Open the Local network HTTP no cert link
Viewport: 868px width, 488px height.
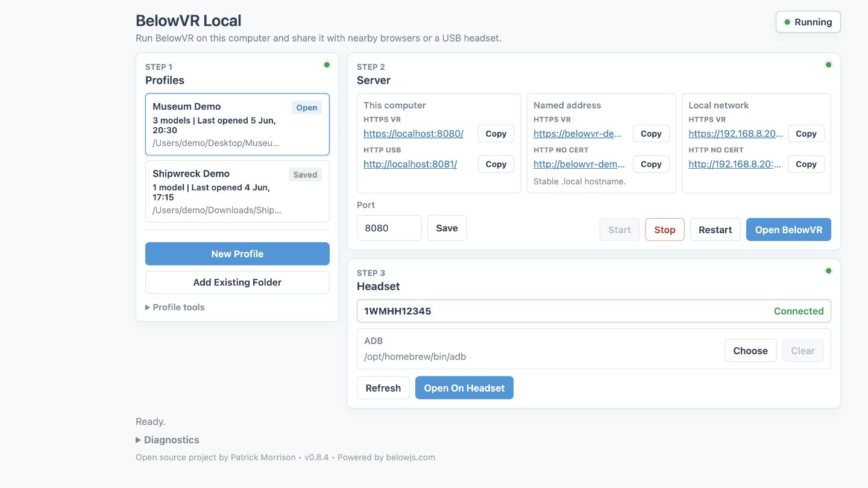click(735, 164)
